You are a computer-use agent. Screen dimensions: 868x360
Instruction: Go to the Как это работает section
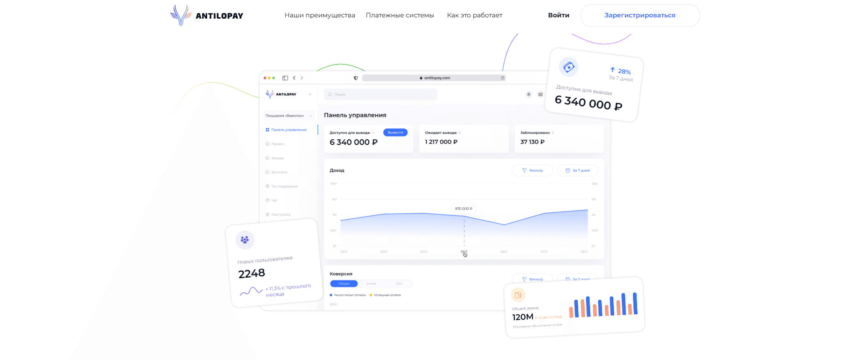tap(475, 15)
